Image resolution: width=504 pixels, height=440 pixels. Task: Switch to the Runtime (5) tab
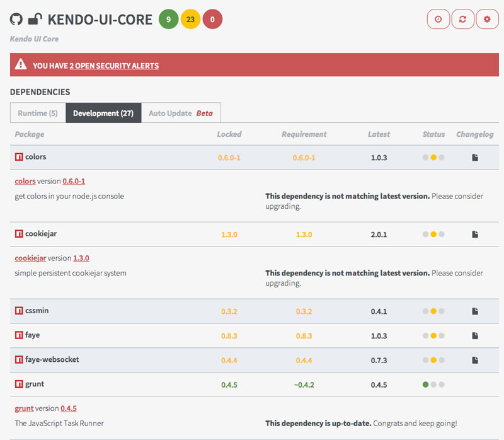tap(38, 113)
